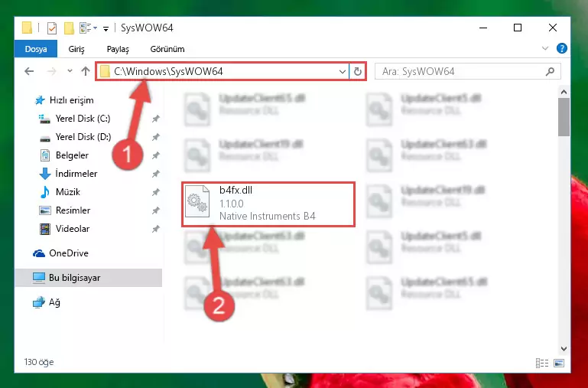Click the vertical scrollbar thumb
The width and height of the screenshot is (588, 388).
[564, 117]
